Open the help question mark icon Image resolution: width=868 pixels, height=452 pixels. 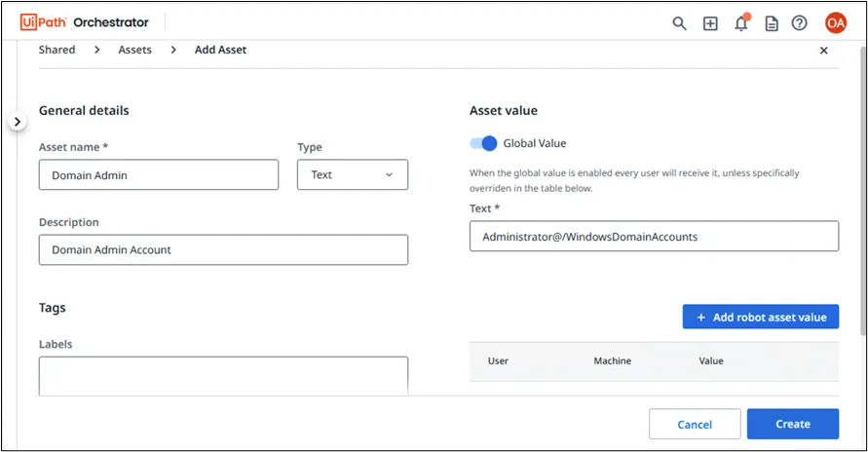(800, 23)
